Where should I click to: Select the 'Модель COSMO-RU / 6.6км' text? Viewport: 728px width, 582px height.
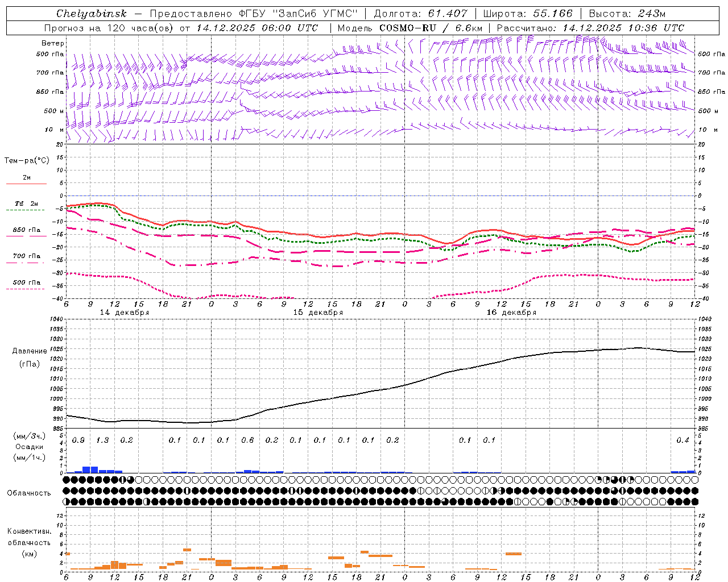click(x=410, y=28)
